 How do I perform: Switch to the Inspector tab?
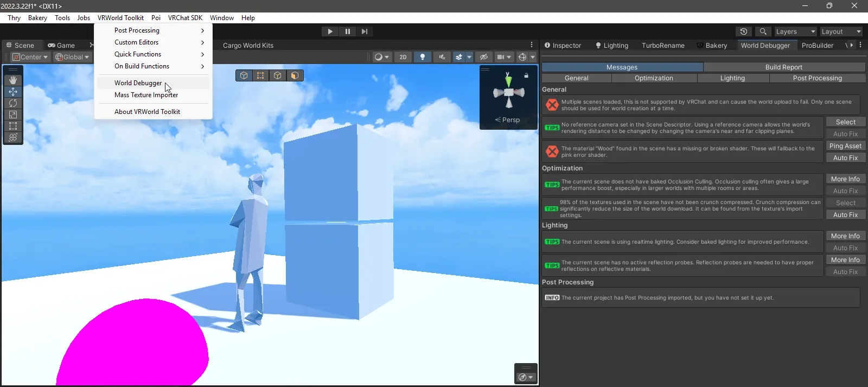[563, 46]
